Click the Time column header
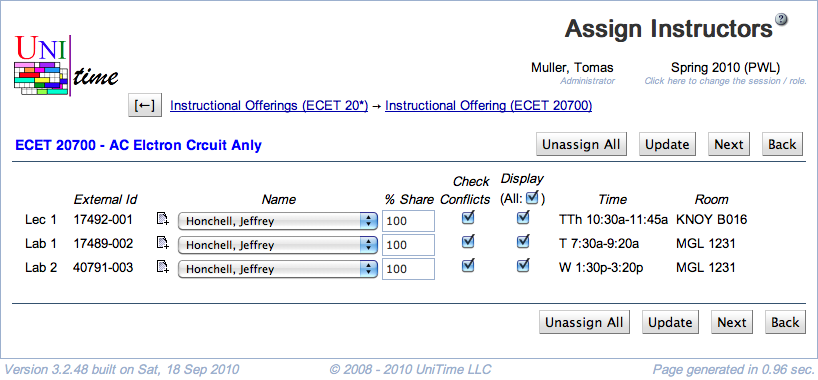The image size is (818, 380). (613, 199)
